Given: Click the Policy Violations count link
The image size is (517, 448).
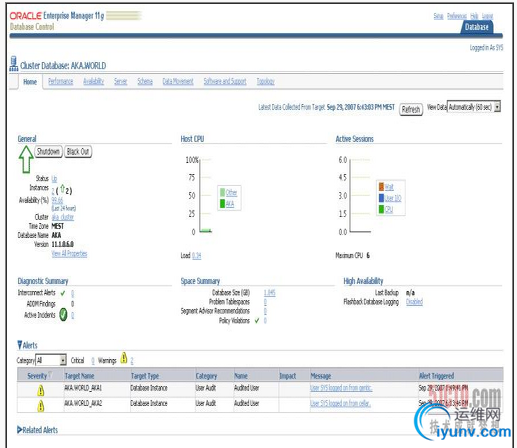Looking at the screenshot, I should tap(265, 320).
